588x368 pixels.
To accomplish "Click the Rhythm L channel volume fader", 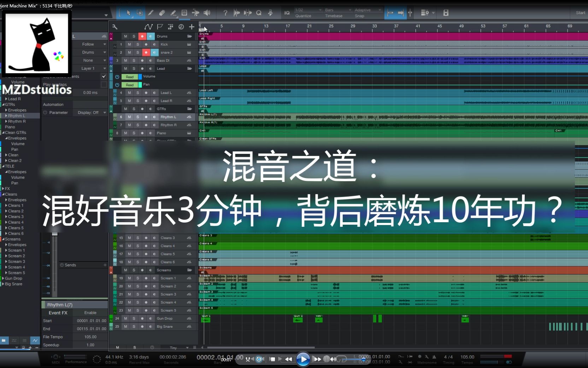I will click(54, 234).
